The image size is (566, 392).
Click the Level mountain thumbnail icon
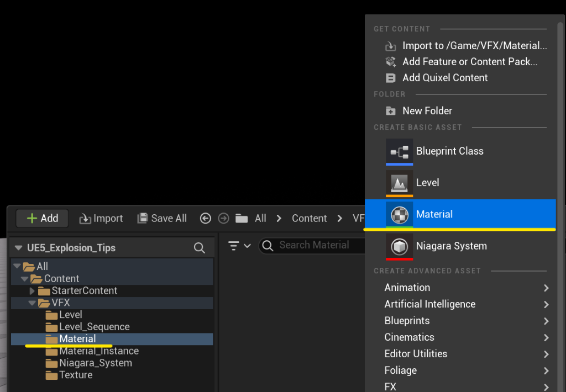click(x=399, y=183)
